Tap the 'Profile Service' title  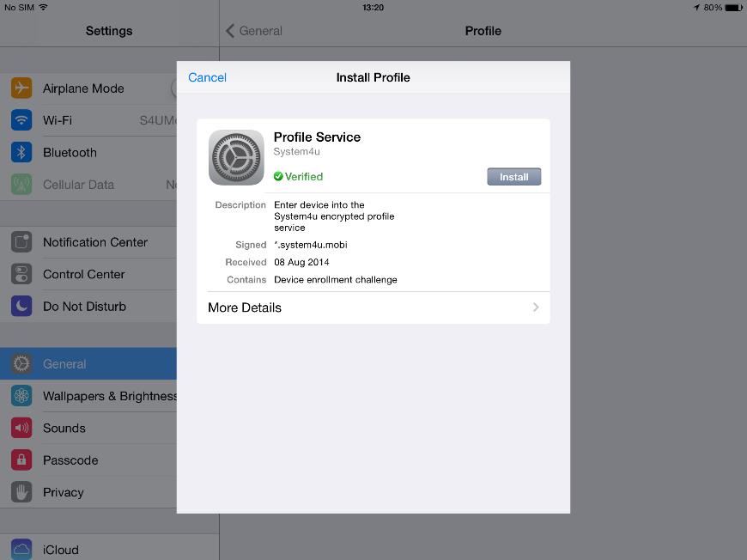[317, 137]
